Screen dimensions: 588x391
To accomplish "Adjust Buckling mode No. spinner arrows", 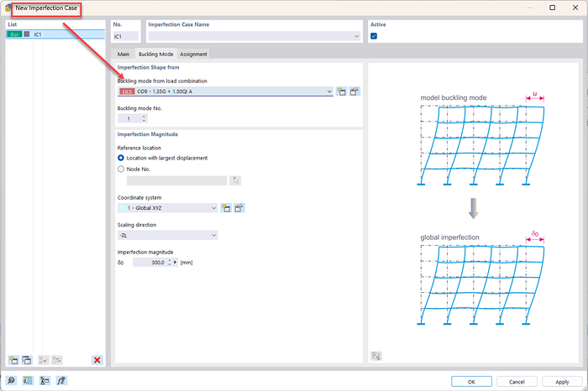I will tap(144, 118).
